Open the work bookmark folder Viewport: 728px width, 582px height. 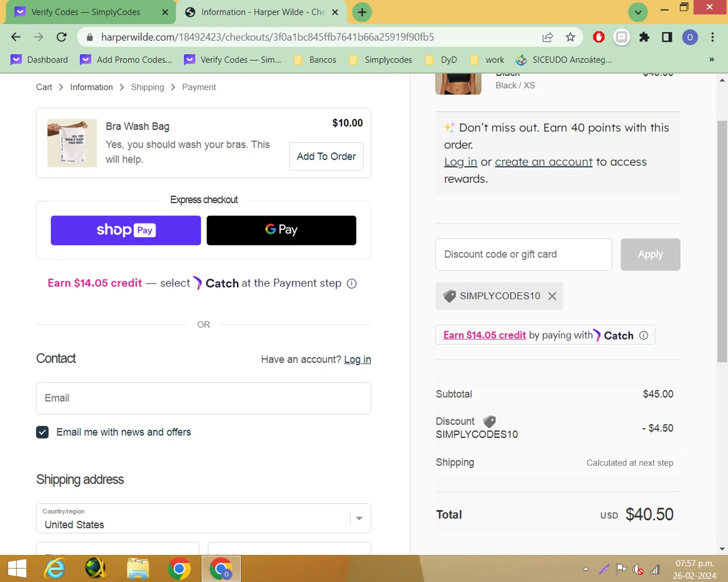[487, 60]
